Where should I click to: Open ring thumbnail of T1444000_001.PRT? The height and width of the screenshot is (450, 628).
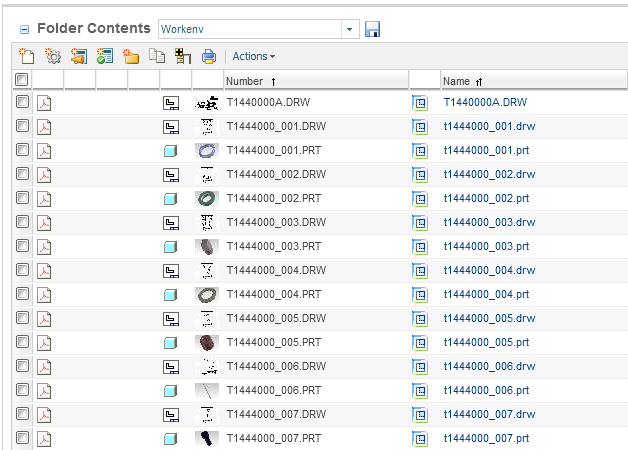coord(207,151)
